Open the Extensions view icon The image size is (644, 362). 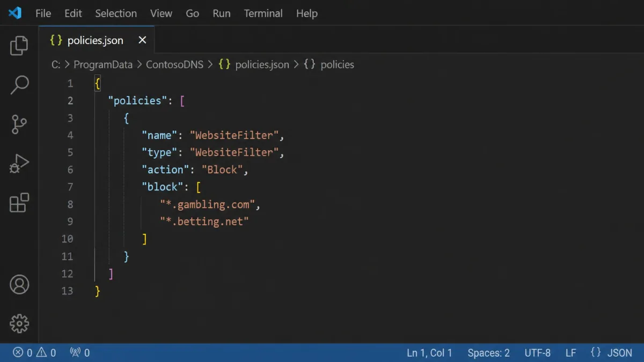pyautogui.click(x=19, y=203)
